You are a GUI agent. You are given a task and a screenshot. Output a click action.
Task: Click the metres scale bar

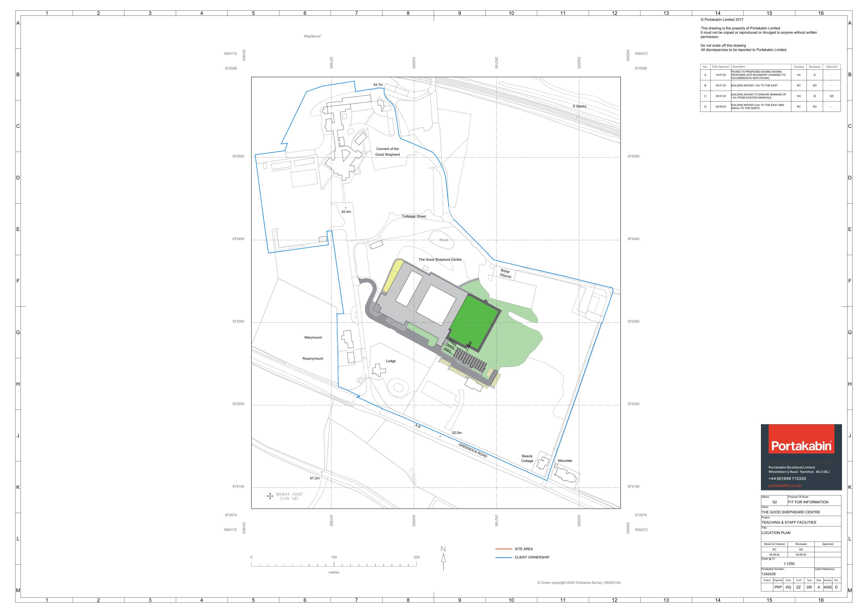[x=334, y=564]
